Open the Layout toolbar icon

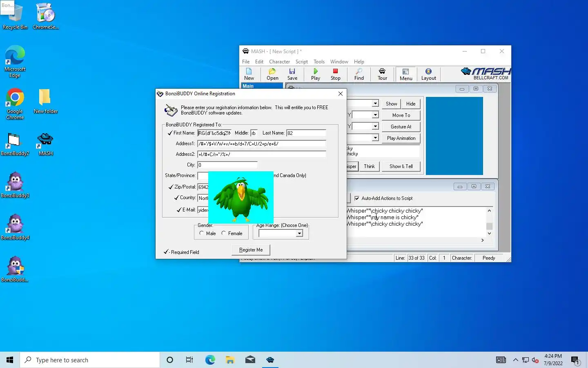429,74
